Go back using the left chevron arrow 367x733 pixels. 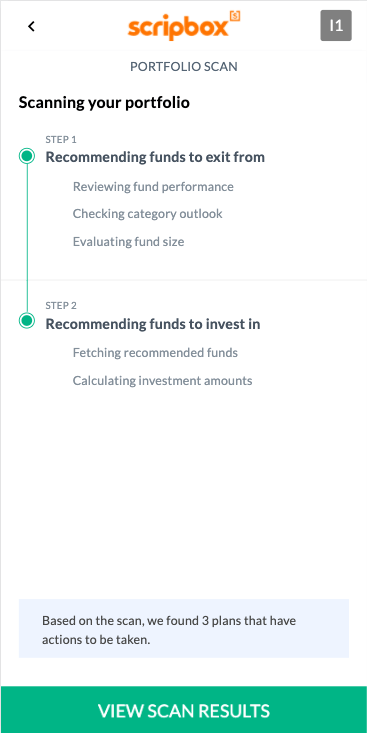click(x=31, y=27)
